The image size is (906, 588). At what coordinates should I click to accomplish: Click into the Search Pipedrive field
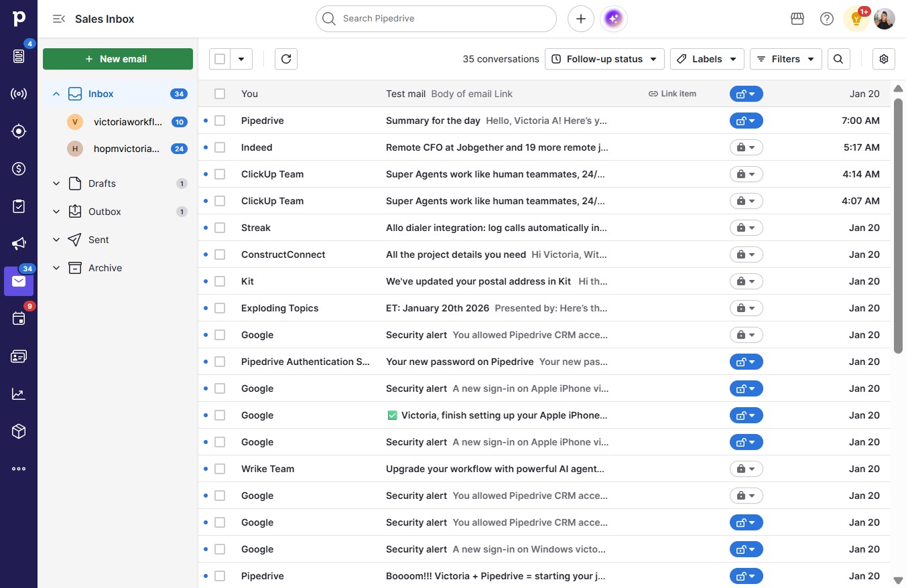click(436, 19)
